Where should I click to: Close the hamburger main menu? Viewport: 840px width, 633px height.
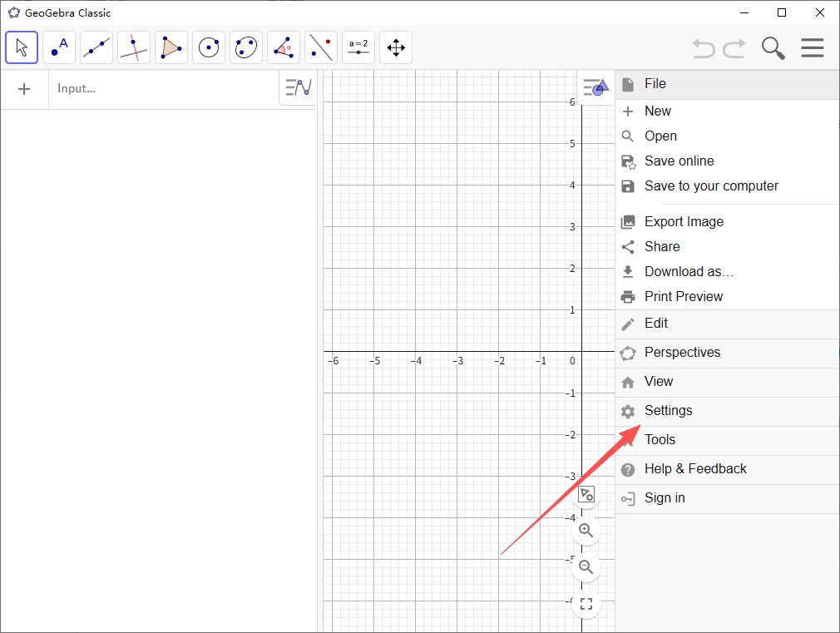click(x=813, y=47)
